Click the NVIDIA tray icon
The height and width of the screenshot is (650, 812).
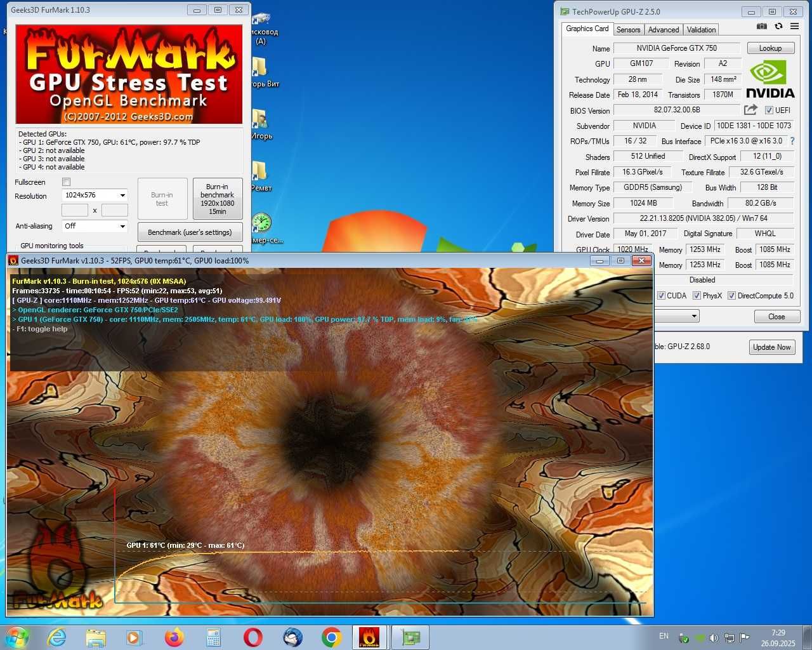tap(699, 637)
